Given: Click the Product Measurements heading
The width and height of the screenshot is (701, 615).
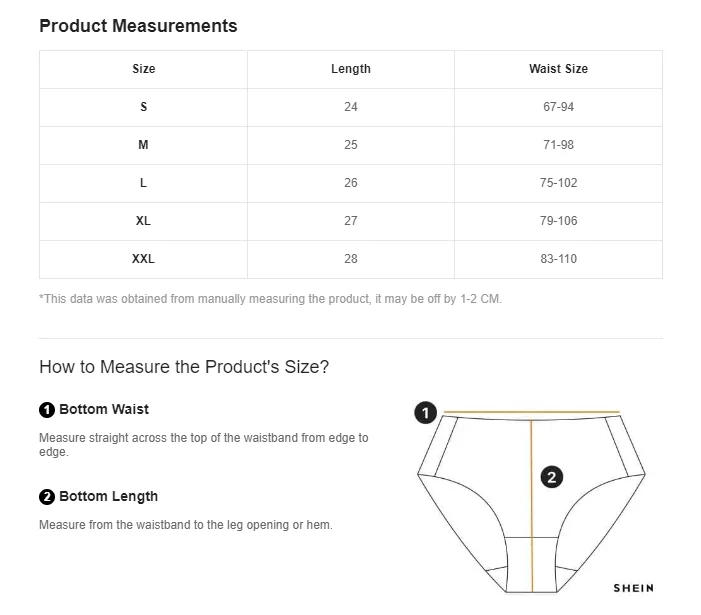Looking at the screenshot, I should (x=138, y=26).
